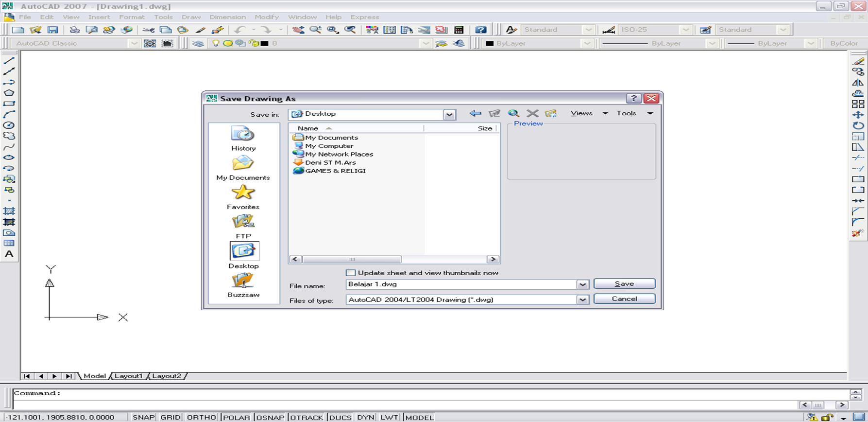Expand the Files of type dropdown

point(582,300)
